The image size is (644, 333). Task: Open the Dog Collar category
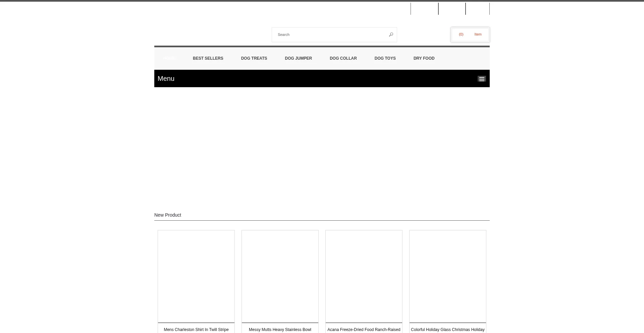pos(343,58)
